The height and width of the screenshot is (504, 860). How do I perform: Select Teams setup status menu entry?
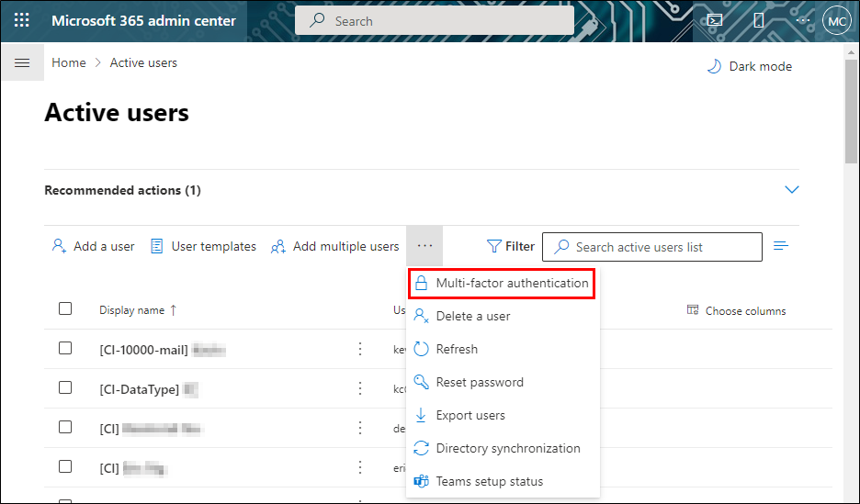503,481
